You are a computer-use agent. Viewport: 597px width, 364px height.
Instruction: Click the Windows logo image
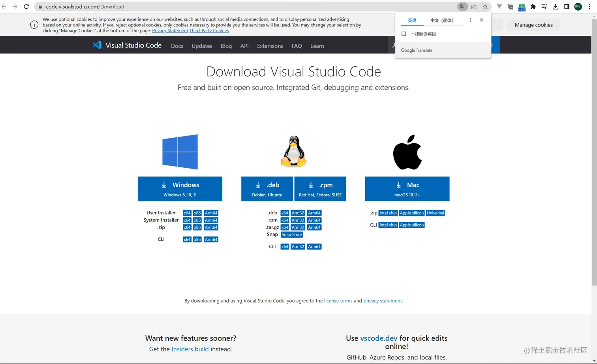(180, 152)
